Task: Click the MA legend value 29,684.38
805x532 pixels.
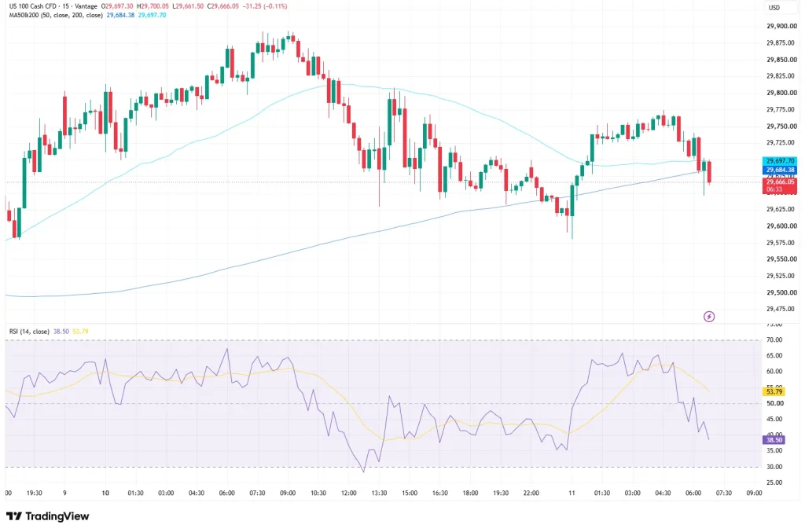Action: [120, 16]
